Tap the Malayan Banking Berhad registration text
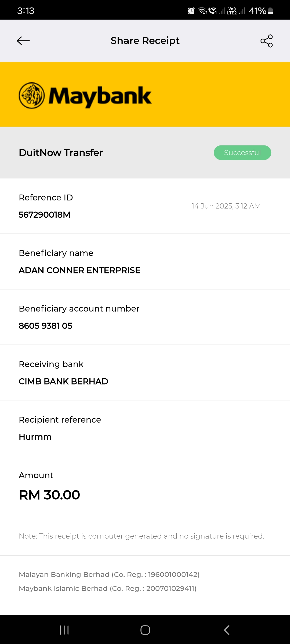 click(109, 575)
